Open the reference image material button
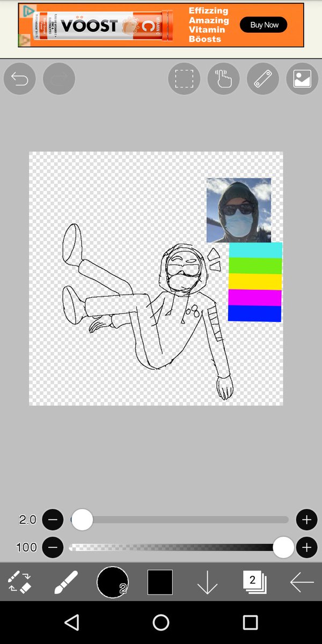This screenshot has height=644, width=322. [302, 79]
